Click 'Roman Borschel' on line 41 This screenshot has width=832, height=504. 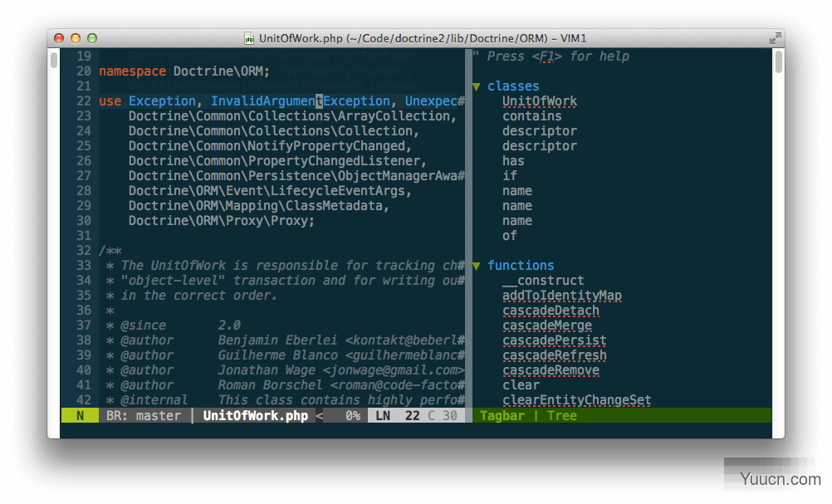point(270,384)
